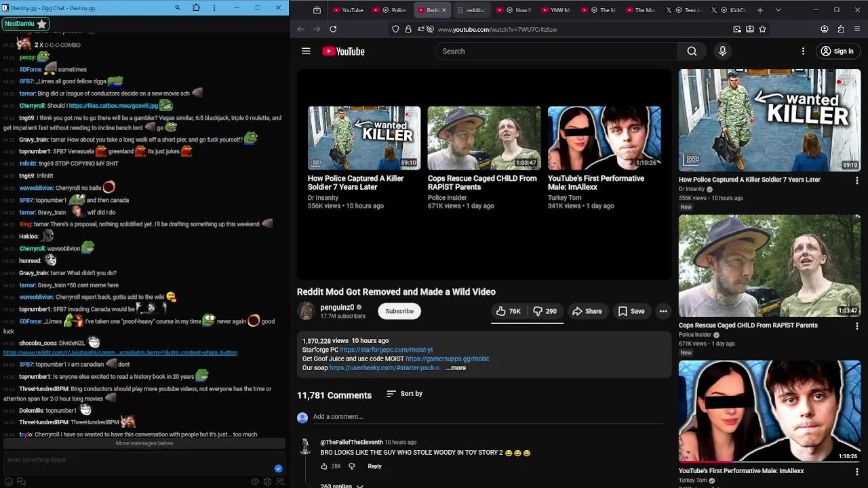Open more actions for the penguinz0 video

pos(663,311)
